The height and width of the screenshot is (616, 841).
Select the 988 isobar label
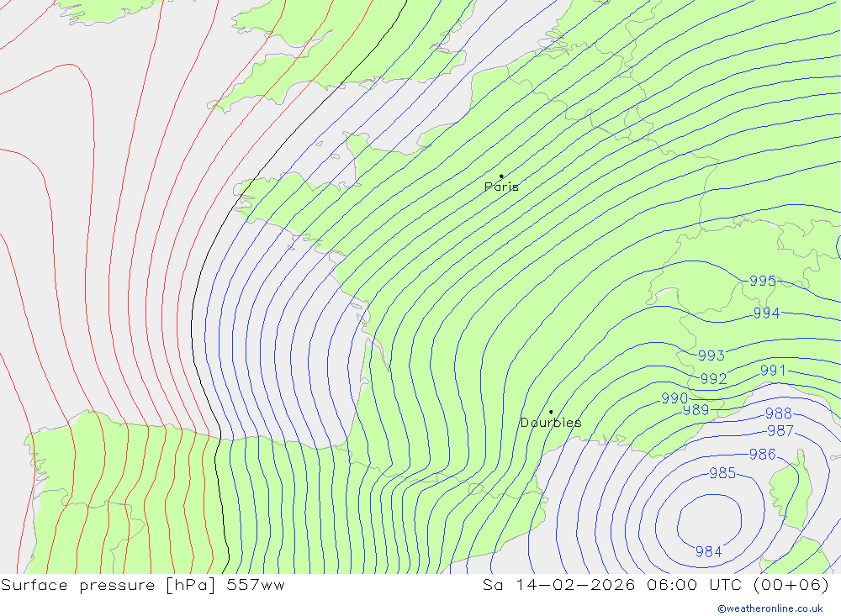click(x=779, y=413)
